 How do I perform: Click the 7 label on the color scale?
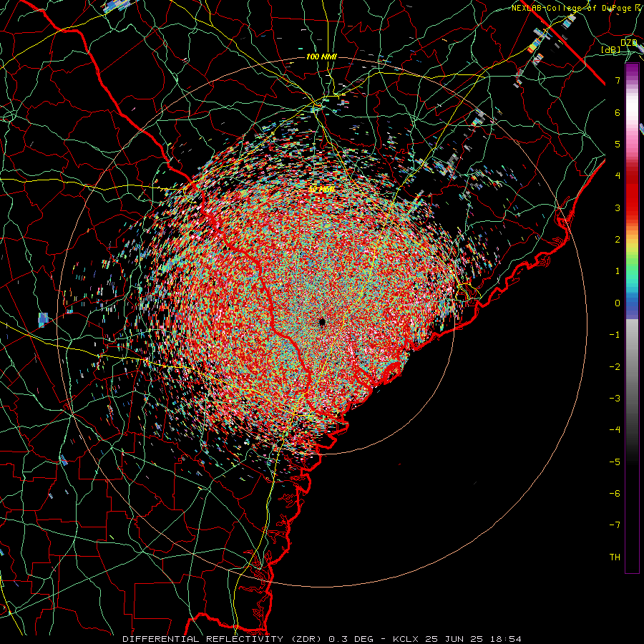coord(618,80)
